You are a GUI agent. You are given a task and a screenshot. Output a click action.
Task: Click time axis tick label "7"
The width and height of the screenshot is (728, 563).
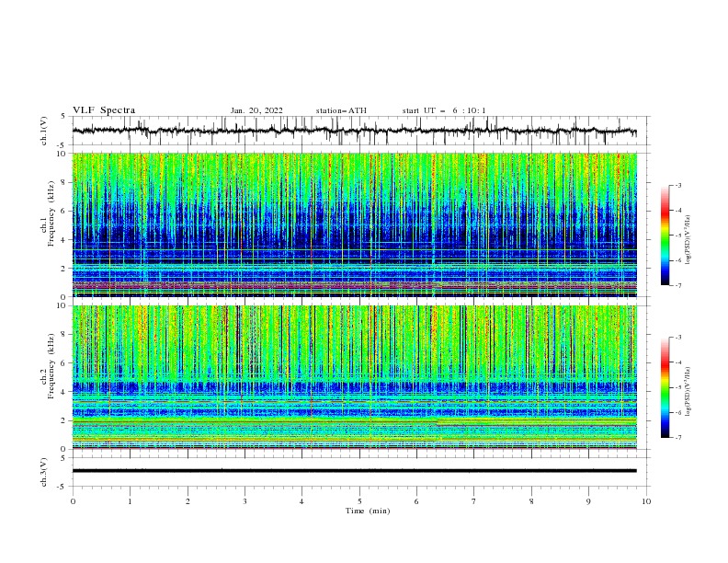click(x=474, y=501)
